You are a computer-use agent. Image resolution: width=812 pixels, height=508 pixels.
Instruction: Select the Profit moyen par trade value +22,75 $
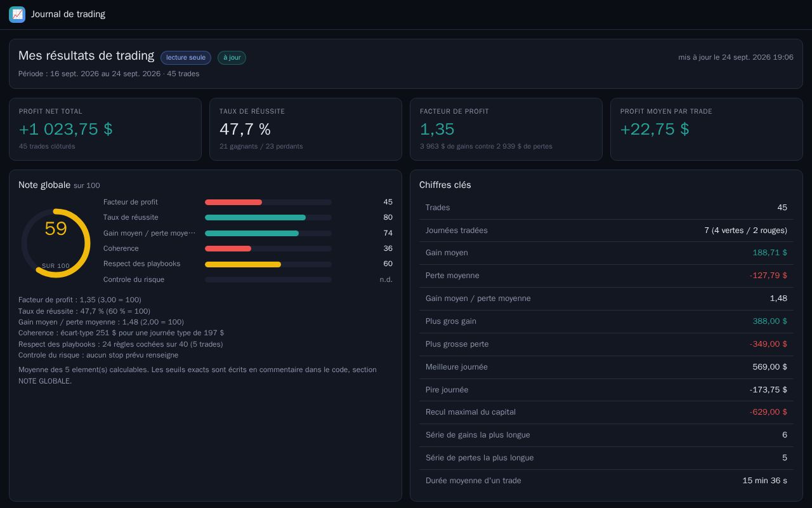(655, 129)
